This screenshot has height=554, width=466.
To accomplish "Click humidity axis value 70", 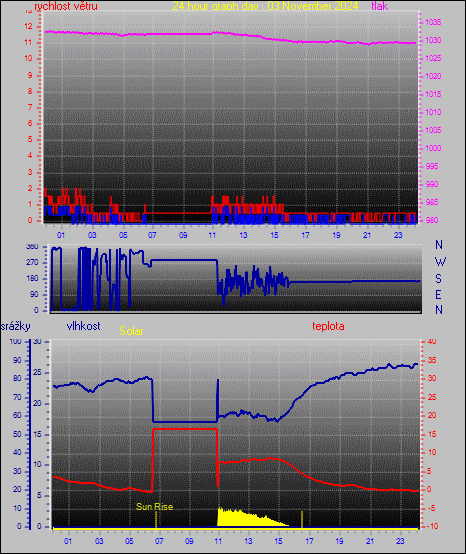I will (17, 397).
